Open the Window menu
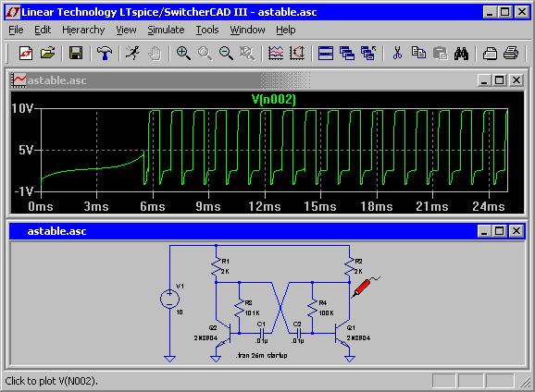The image size is (535, 392). pyautogui.click(x=247, y=30)
